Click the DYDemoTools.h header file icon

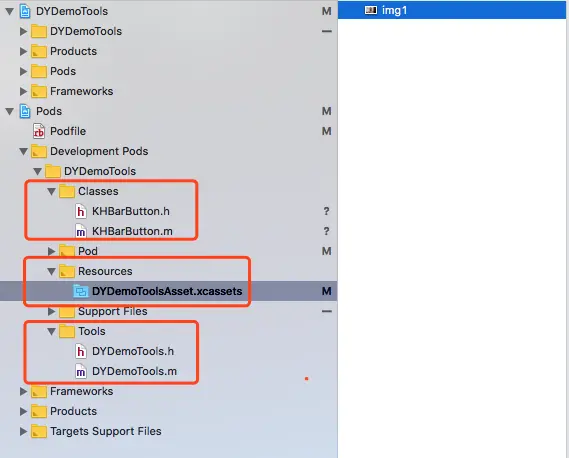[81, 351]
